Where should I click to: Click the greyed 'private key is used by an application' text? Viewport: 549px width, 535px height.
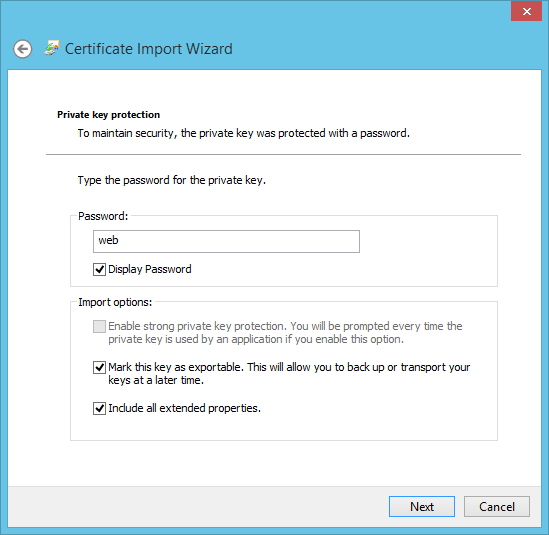256,339
